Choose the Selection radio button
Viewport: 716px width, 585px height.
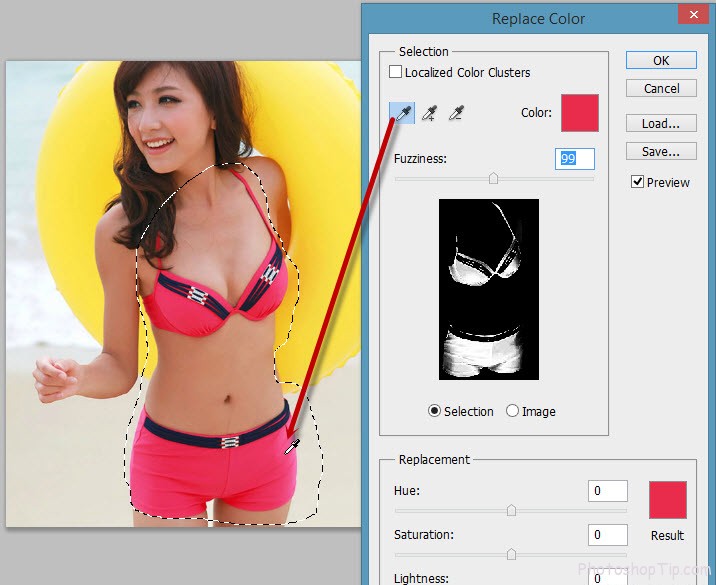click(434, 411)
